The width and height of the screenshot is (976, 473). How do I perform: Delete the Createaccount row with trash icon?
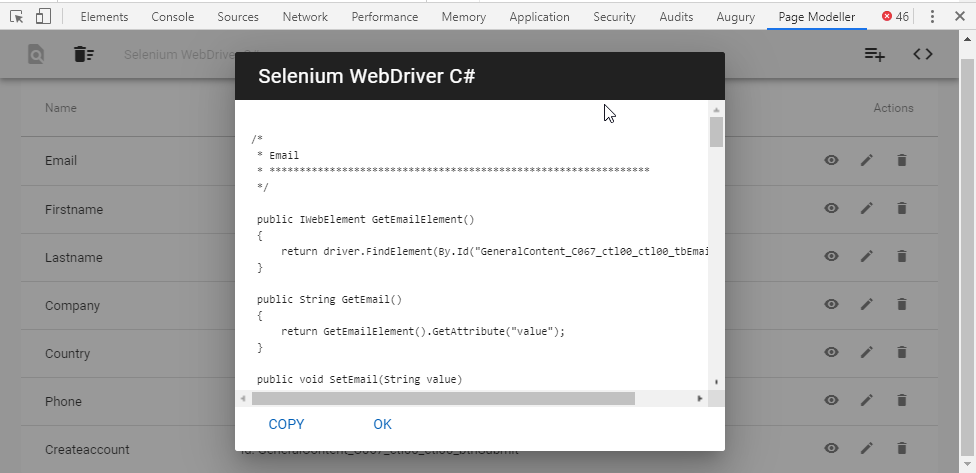901,447
